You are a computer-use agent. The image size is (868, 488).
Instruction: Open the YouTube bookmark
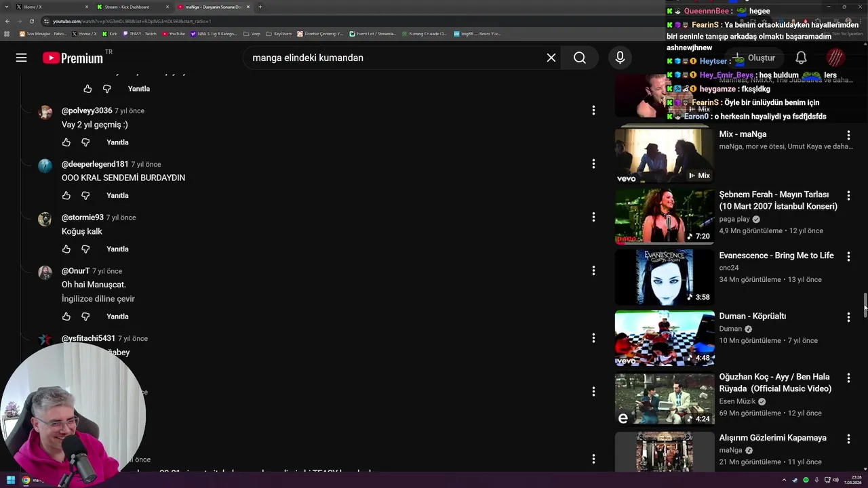pyautogui.click(x=174, y=33)
